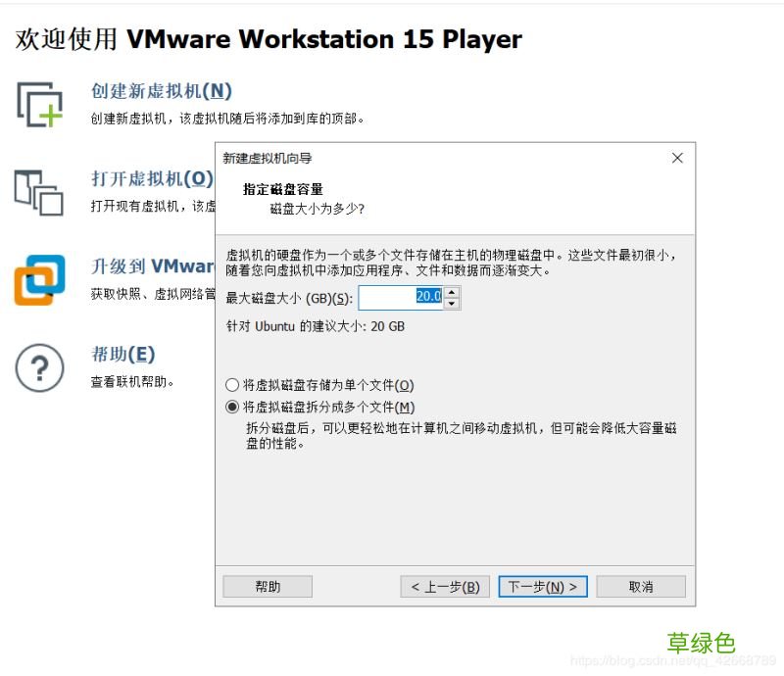Click the 欢迎使用 VMware Workstation 15 Player heading
Viewport: 784px width, 676px height.
coord(269,39)
